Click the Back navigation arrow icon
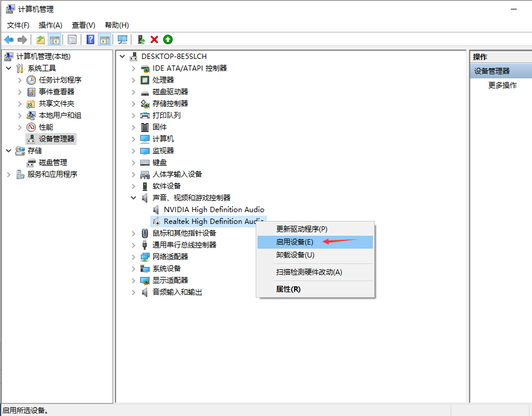 8,39
